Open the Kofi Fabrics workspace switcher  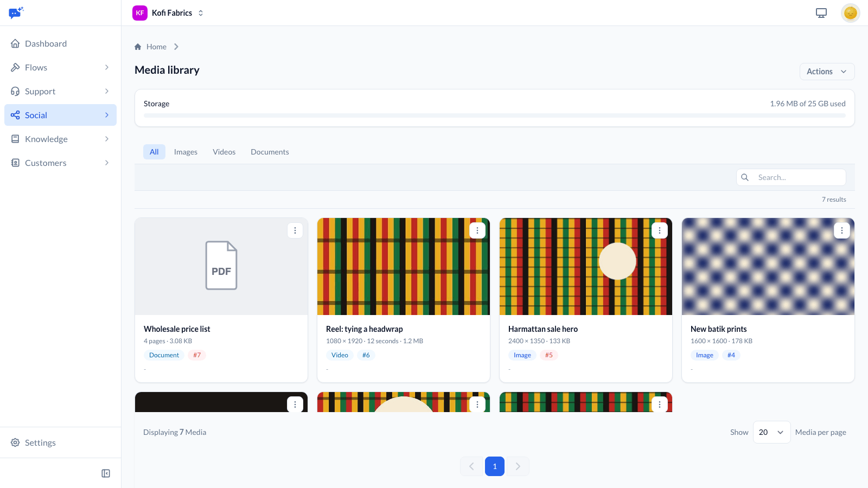(x=168, y=13)
